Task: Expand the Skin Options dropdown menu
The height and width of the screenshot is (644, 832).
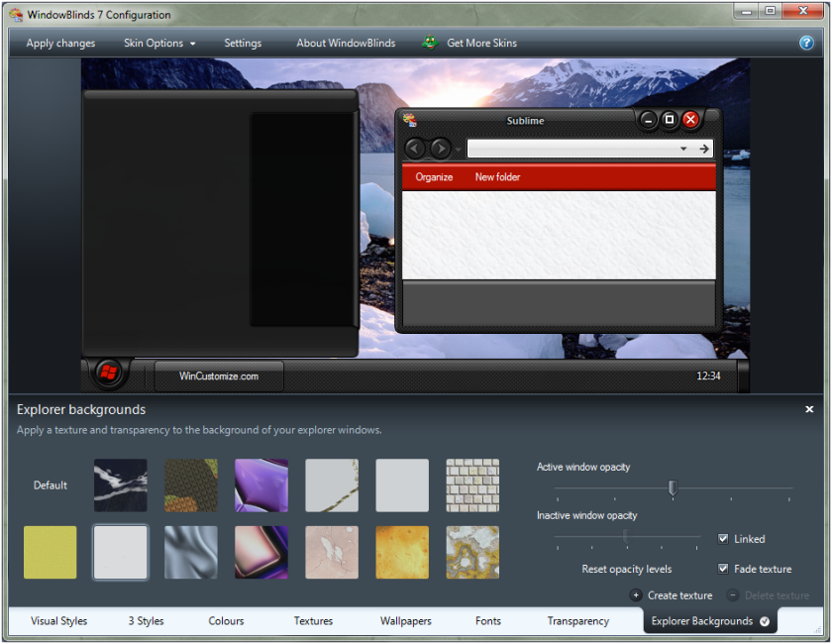Action: pos(159,43)
